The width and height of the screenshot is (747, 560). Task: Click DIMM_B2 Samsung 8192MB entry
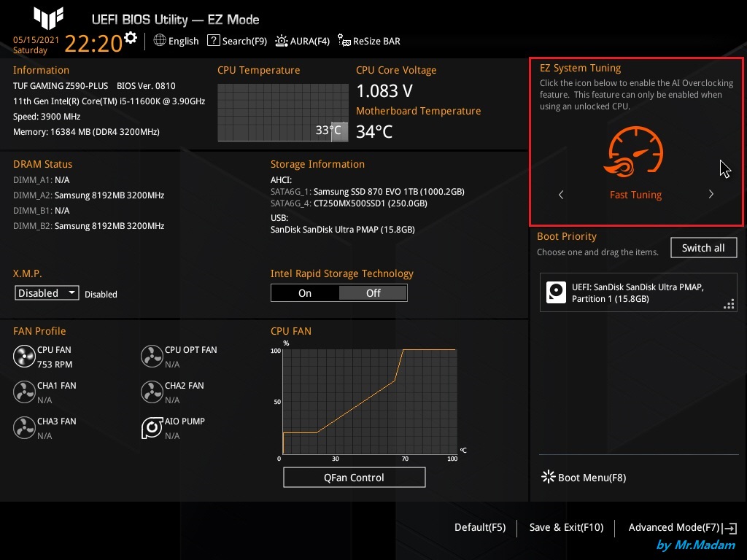click(x=88, y=226)
